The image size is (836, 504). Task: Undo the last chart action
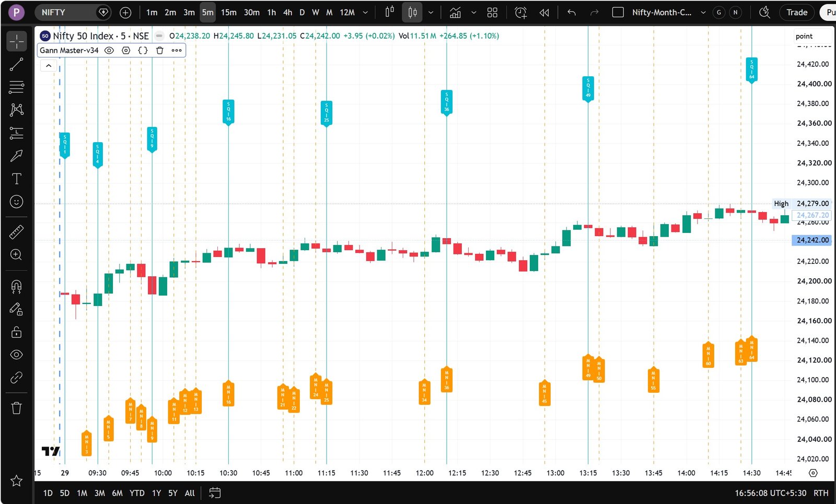point(572,12)
